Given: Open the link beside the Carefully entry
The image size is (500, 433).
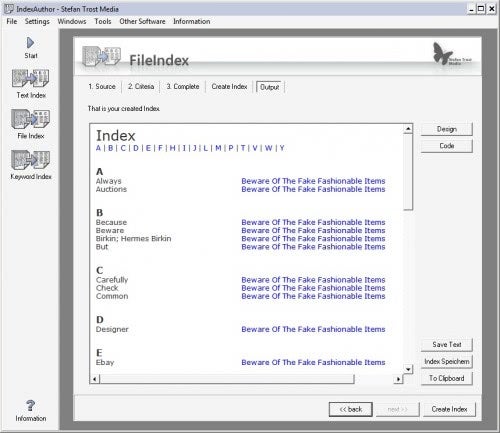Looking at the screenshot, I should (x=313, y=280).
